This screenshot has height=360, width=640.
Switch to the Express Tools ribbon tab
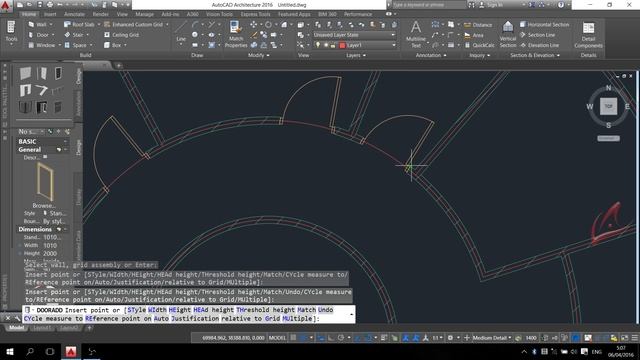click(x=255, y=14)
